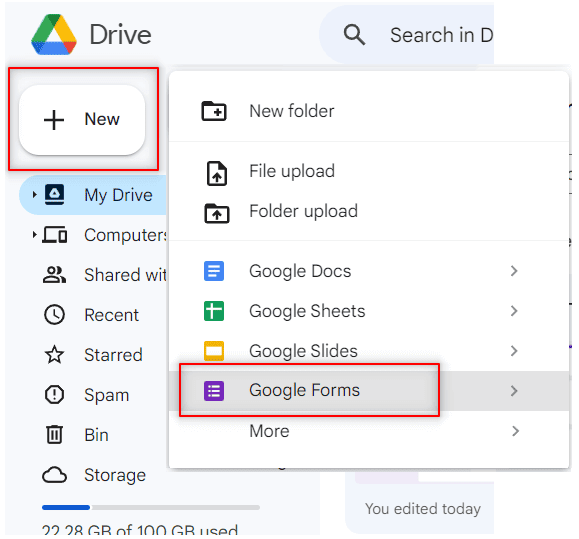Select Google Forms menu entry
Viewport: 579px width, 539px height.
click(x=369, y=391)
